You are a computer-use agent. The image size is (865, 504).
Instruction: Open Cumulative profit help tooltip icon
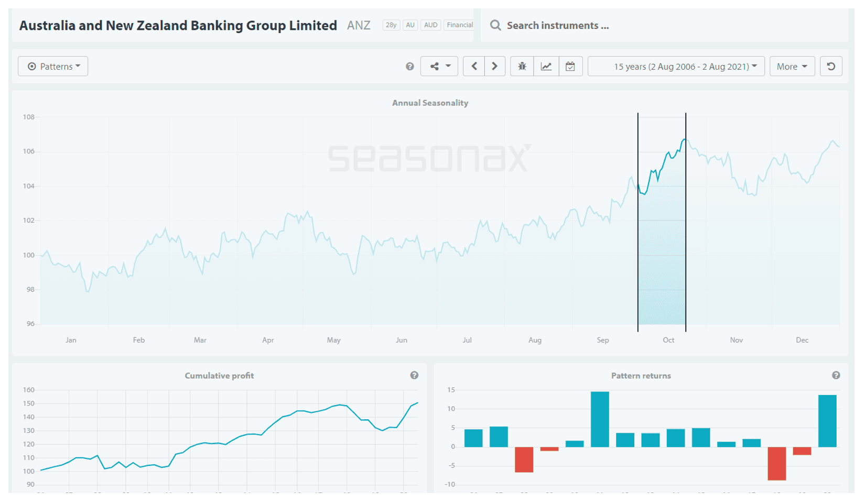pos(414,375)
